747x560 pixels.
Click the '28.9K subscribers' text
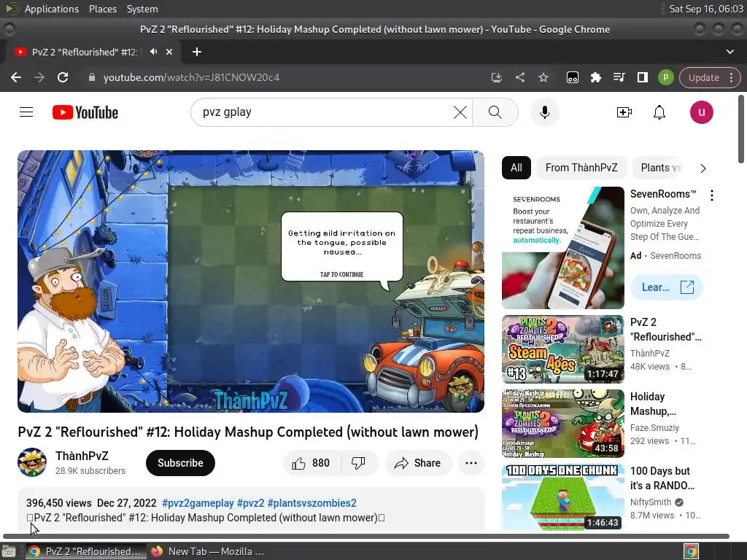tap(90, 471)
